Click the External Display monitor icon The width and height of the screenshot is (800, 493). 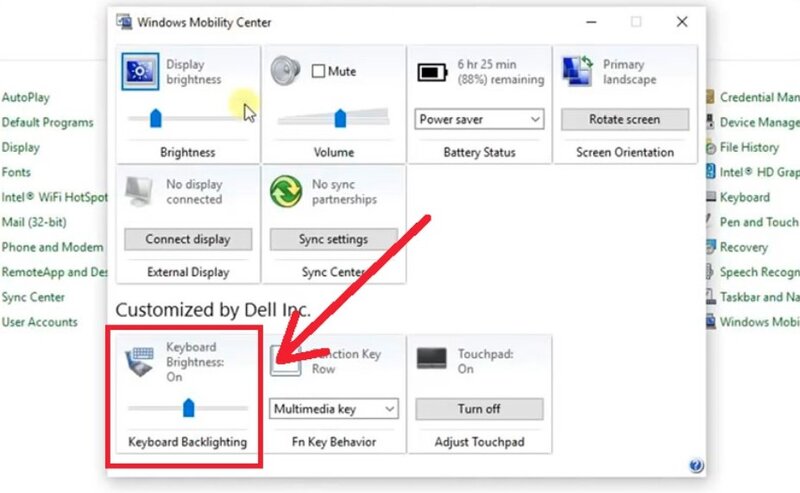(139, 191)
